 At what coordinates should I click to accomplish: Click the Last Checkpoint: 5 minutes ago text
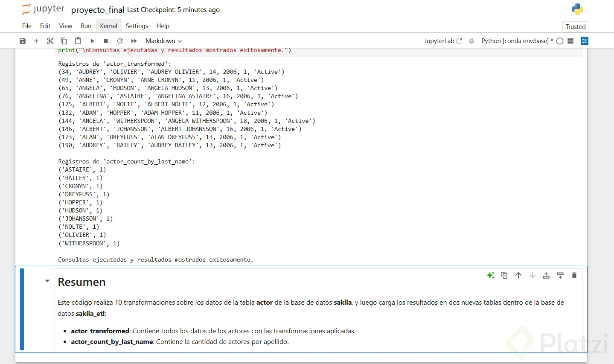pyautogui.click(x=173, y=10)
